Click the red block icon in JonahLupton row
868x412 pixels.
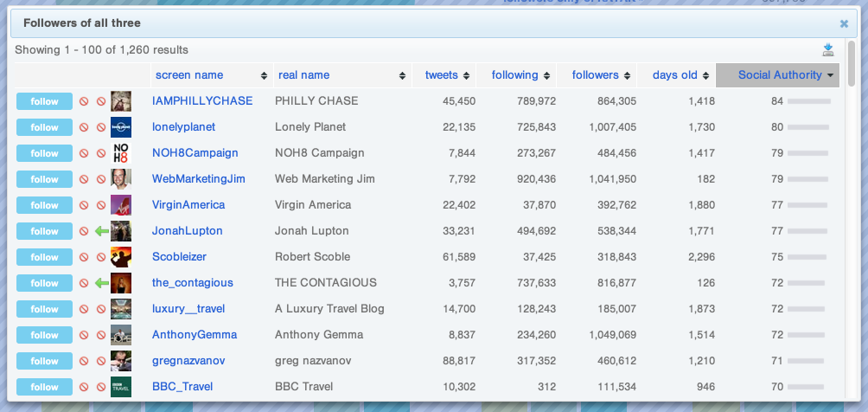click(84, 231)
